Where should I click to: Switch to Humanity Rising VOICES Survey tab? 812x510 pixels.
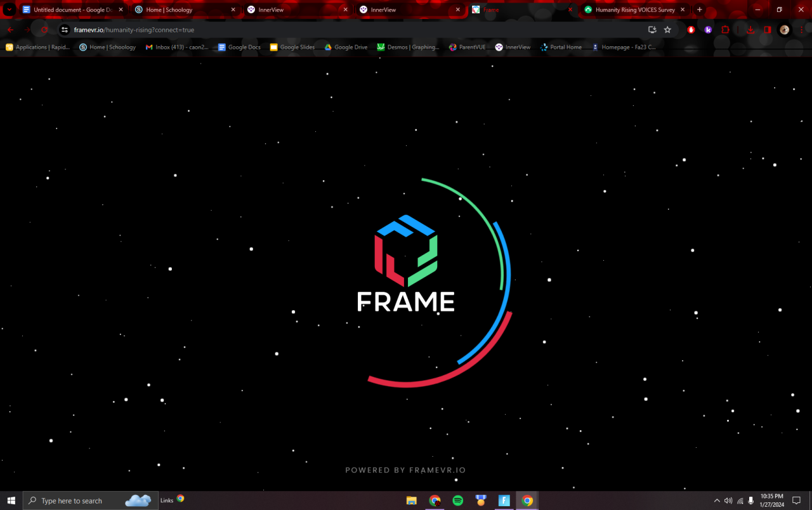click(x=634, y=10)
